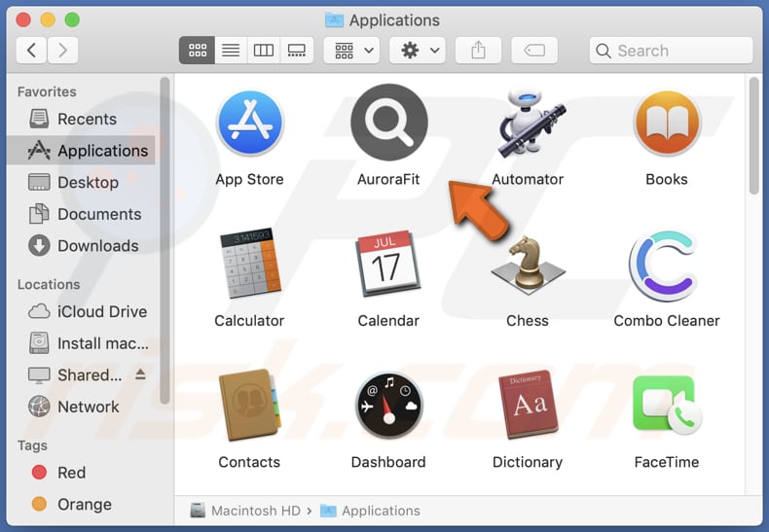The image size is (769, 532).
Task: Click the Share toolbar button
Action: 478,50
